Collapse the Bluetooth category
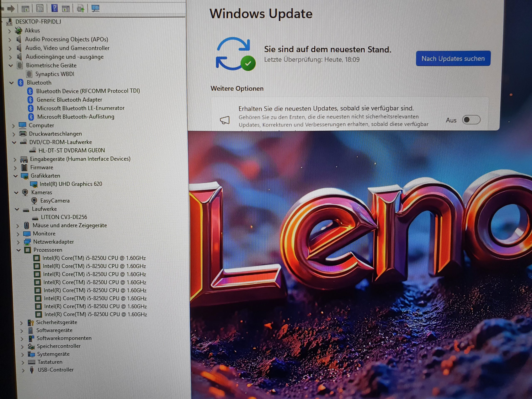The height and width of the screenshot is (399, 532). (x=11, y=83)
